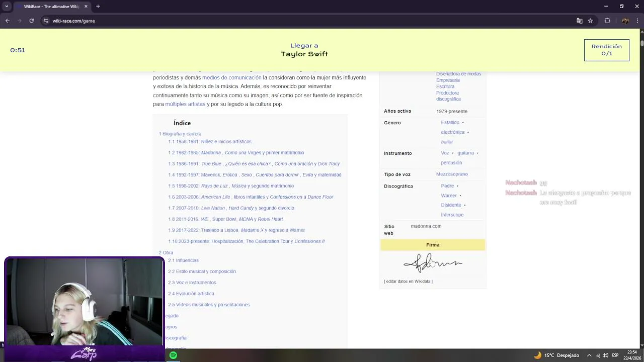Open the Productora discográfica infobox link
This screenshot has width=644, height=362.
(448, 96)
